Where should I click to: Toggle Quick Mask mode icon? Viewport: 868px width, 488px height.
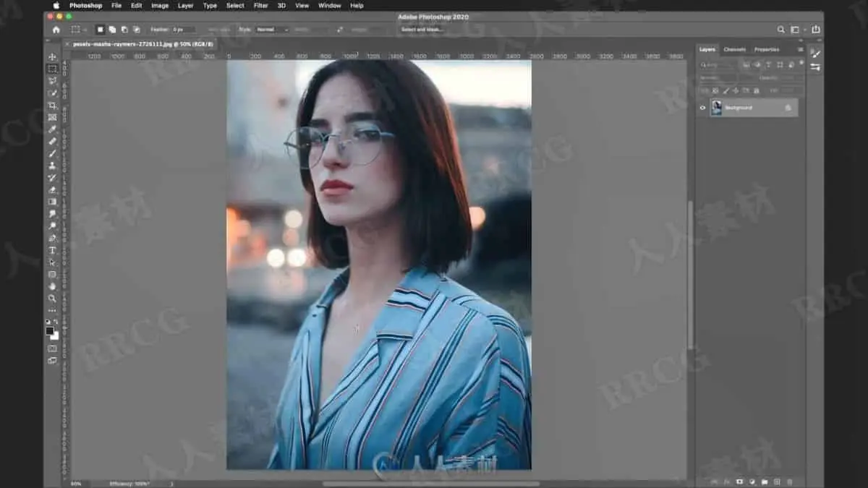coord(52,348)
